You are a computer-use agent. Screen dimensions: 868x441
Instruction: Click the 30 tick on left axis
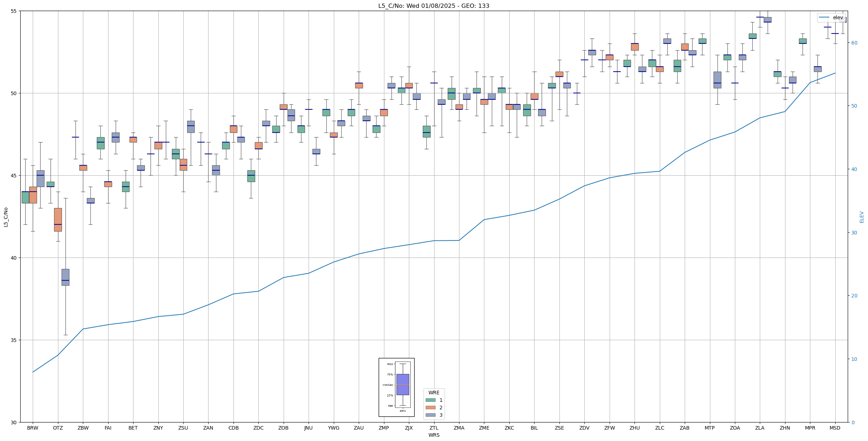[x=14, y=422]
